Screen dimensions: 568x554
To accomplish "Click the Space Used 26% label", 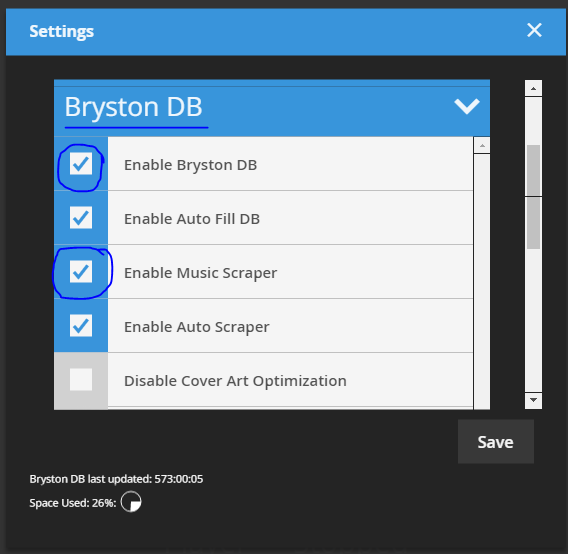I will tap(73, 503).
